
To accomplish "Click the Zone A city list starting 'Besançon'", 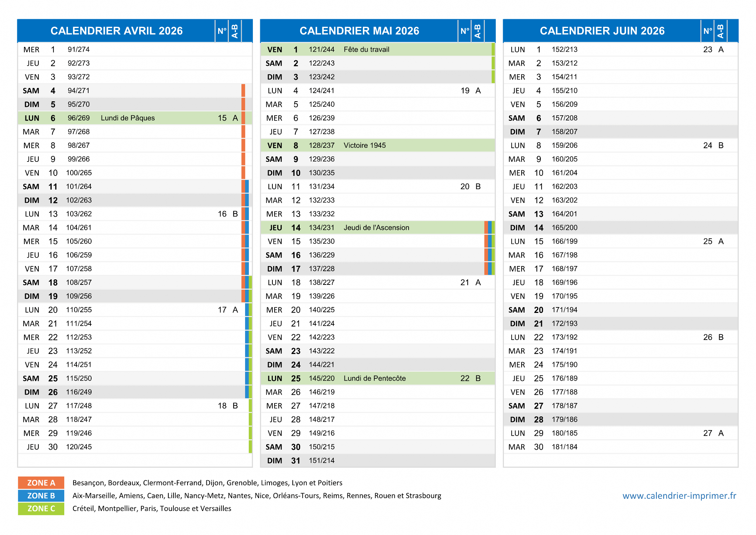I will pyautogui.click(x=207, y=483).
